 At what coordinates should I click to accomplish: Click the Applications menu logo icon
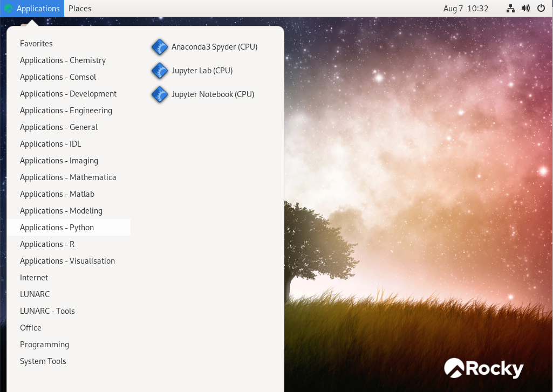click(9, 9)
